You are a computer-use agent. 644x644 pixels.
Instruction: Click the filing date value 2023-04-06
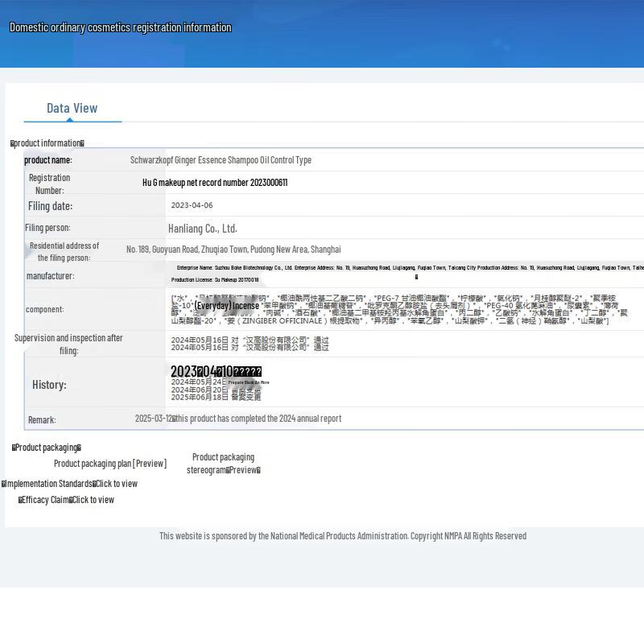(192, 205)
